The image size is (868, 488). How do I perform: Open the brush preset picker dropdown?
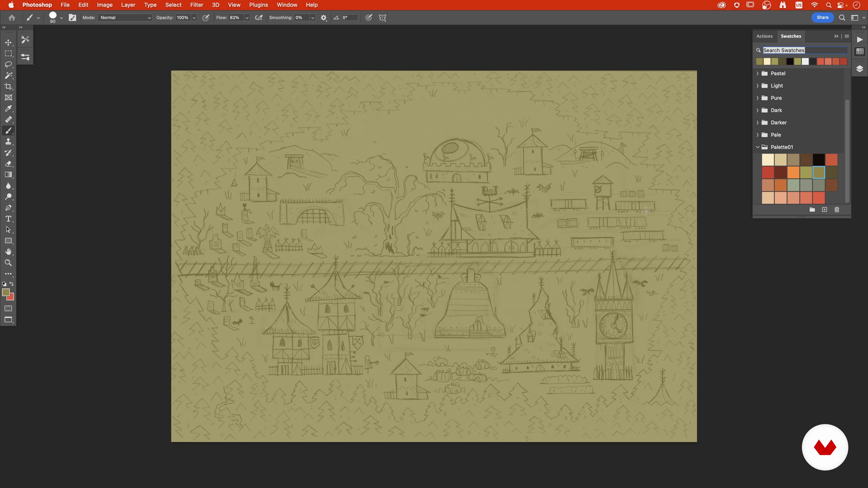click(61, 18)
